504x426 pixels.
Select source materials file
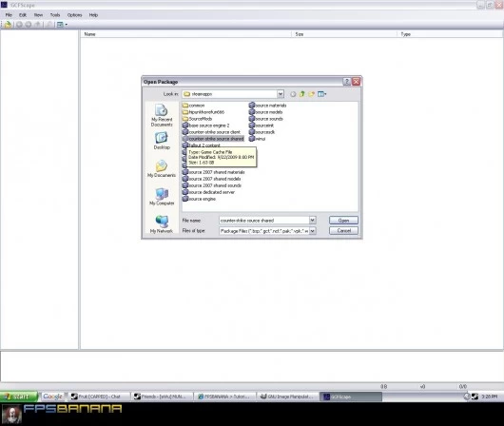point(268,106)
